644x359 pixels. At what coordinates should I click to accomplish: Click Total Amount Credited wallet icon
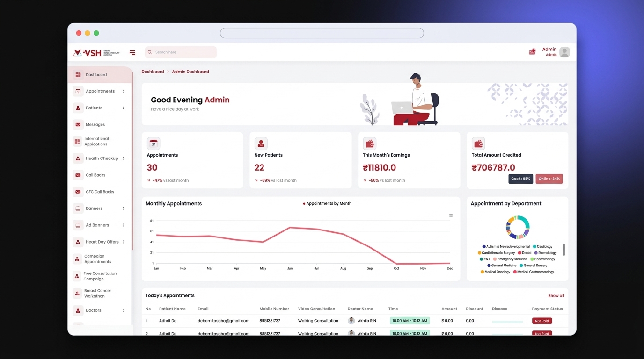point(478,144)
